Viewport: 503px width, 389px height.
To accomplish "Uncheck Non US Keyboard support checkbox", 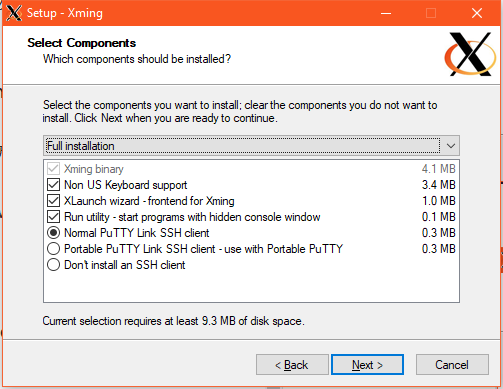I will click(53, 185).
